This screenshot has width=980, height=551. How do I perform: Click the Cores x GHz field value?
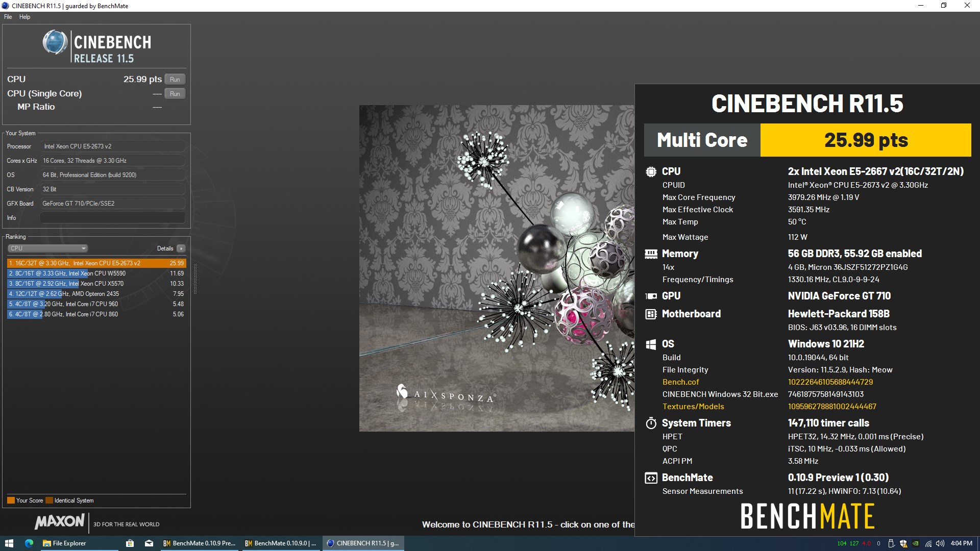click(x=112, y=161)
